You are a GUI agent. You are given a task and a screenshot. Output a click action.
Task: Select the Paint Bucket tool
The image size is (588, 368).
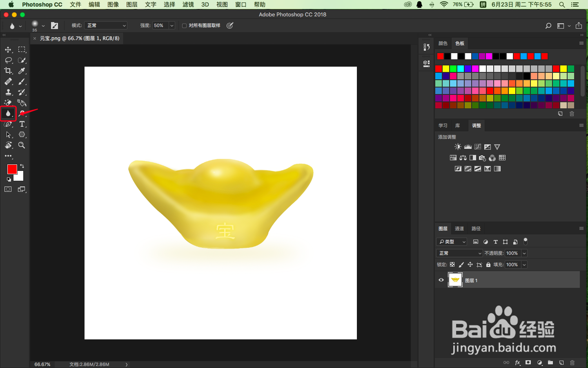click(x=22, y=103)
